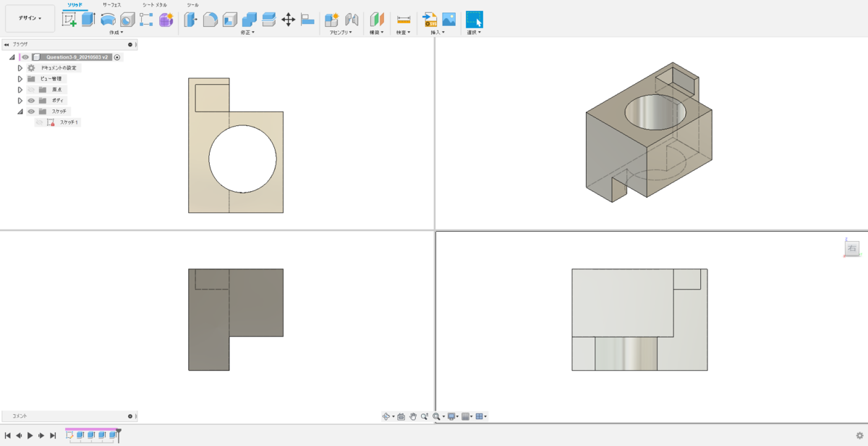868x446 pixels.
Task: Open the Create Form tool
Action: (x=166, y=20)
